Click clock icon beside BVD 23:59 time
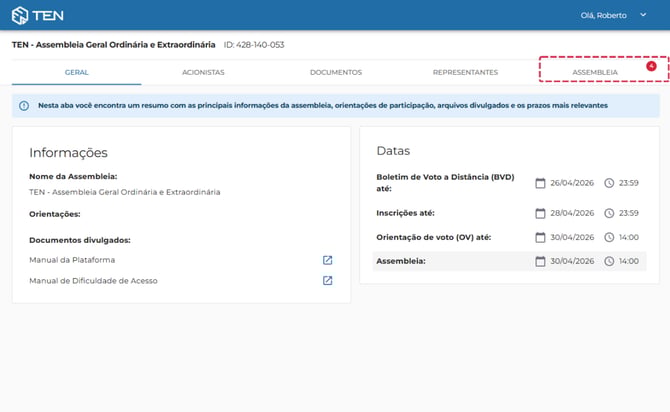Viewport: 670px width, 412px height. (609, 183)
